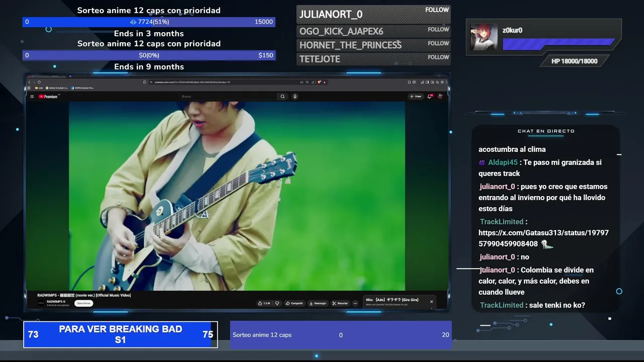
Task: Click the CHAT EN DIRECTO header
Action: pos(546,131)
